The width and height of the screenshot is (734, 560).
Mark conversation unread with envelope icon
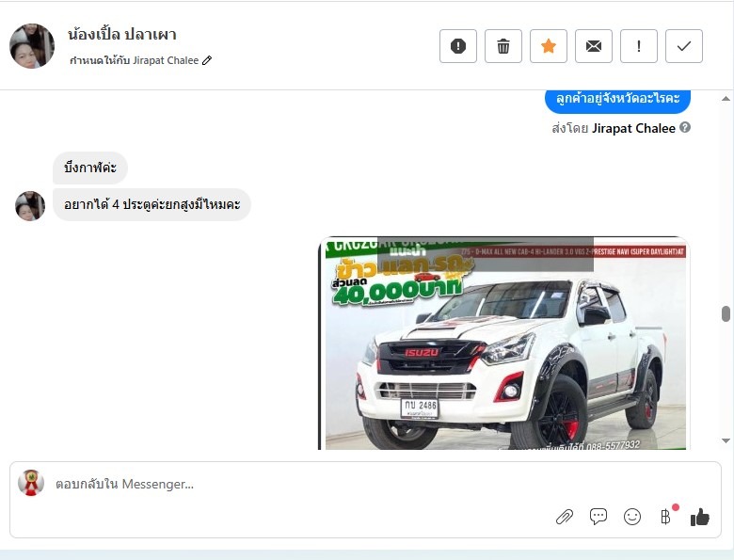(x=594, y=46)
